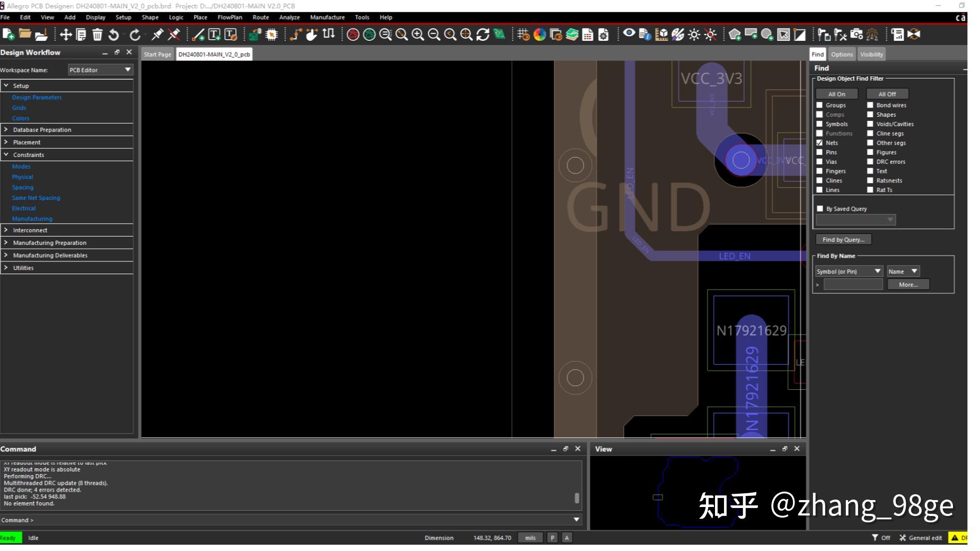Screen dimensions: 980x551
Task: Uncheck the Nets checkbox
Action: (819, 143)
